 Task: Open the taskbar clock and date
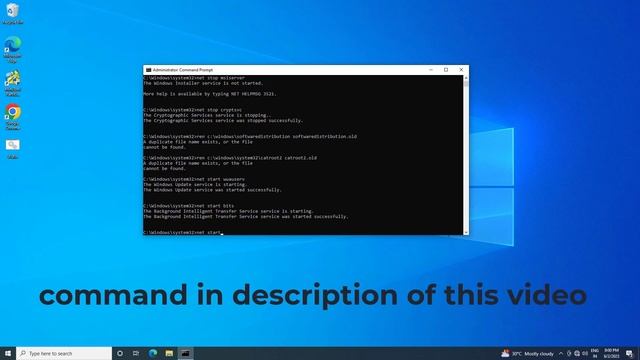pyautogui.click(x=611, y=353)
